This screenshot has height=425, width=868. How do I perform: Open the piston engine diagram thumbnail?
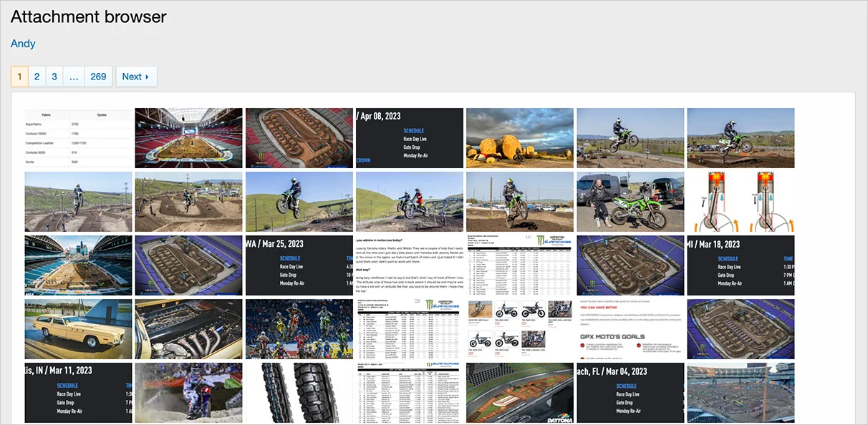click(741, 202)
